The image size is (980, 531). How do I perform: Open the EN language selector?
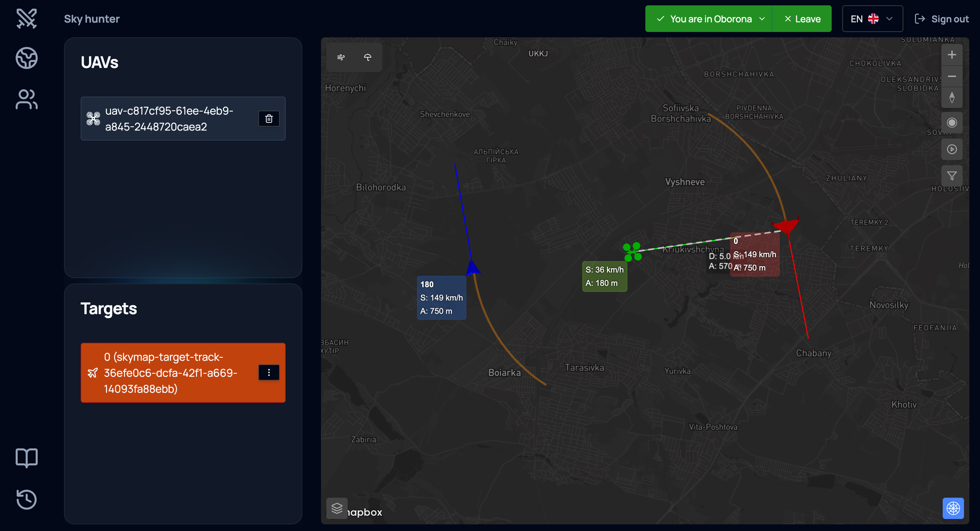pos(872,19)
